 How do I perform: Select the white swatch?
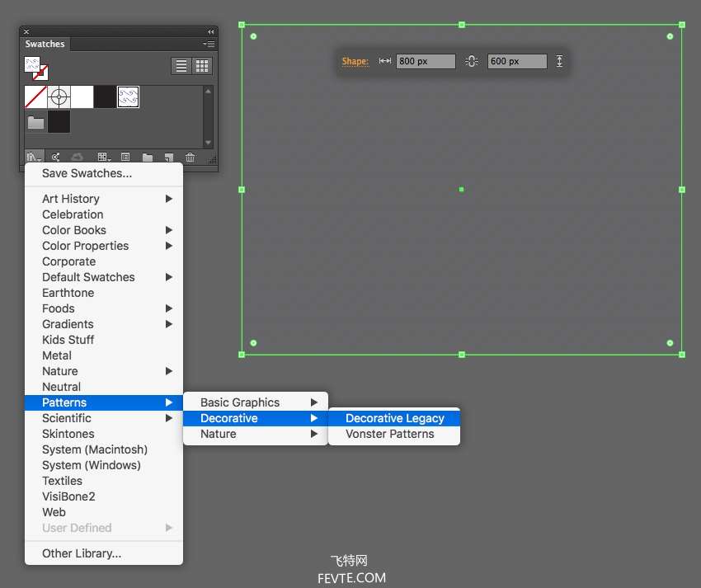[x=82, y=96]
